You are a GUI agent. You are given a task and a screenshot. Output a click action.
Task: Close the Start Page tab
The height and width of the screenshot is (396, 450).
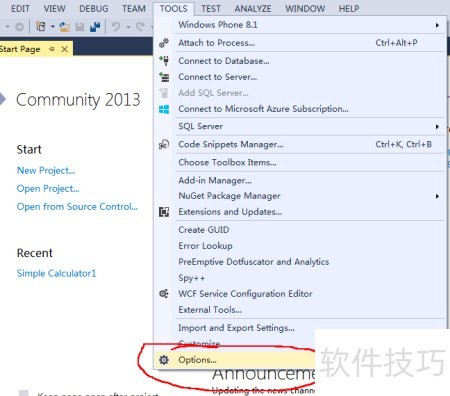(65, 49)
